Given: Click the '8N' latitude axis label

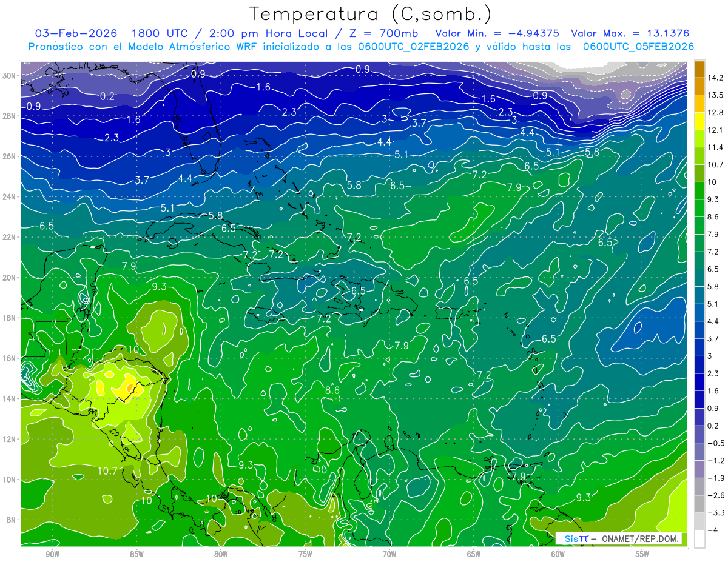Looking at the screenshot, I should (x=12, y=520).
